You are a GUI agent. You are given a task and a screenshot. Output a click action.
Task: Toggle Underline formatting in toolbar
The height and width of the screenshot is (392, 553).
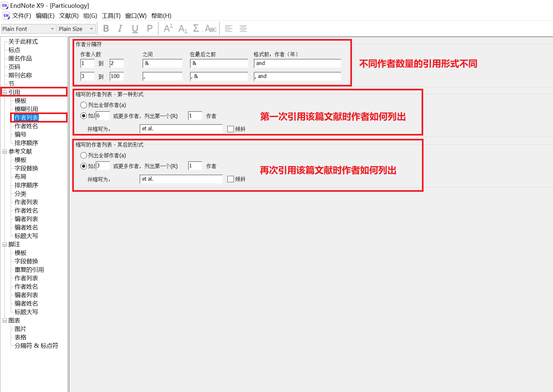coord(135,29)
